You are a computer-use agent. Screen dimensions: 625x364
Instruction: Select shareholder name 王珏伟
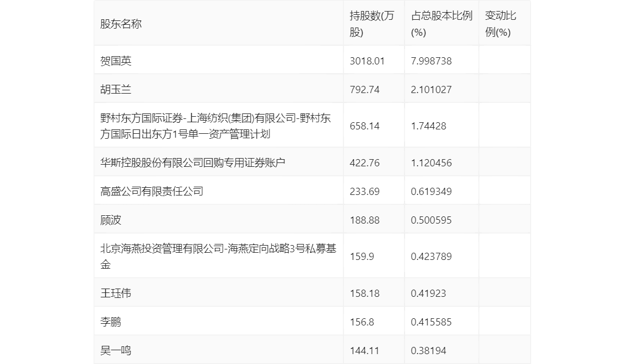[x=116, y=294]
